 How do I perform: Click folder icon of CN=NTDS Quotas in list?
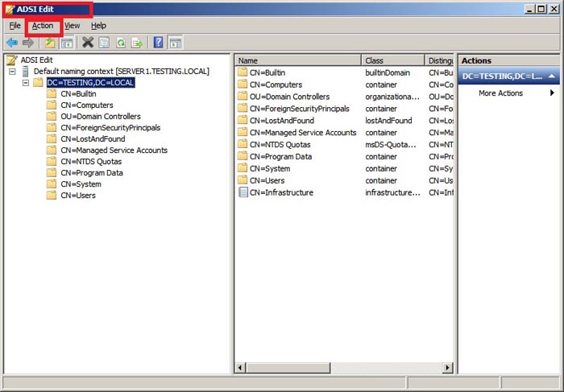point(243,144)
